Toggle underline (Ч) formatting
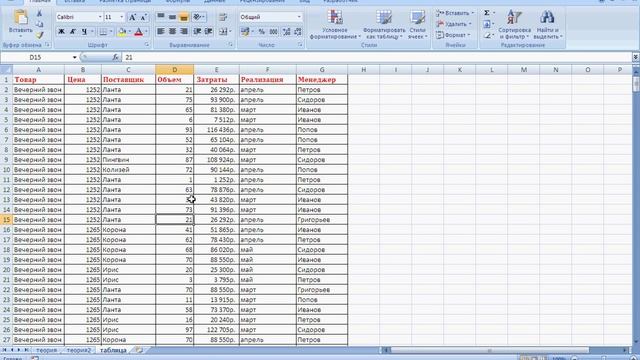 [84, 31]
